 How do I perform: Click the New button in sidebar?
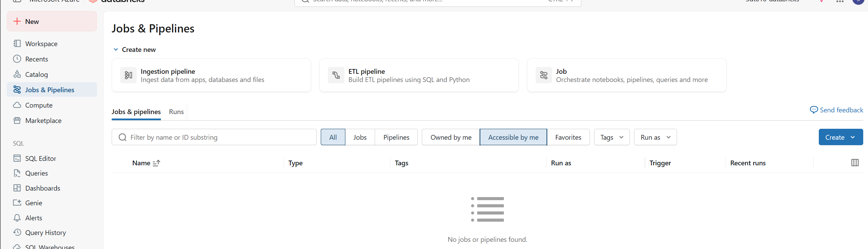point(52,21)
